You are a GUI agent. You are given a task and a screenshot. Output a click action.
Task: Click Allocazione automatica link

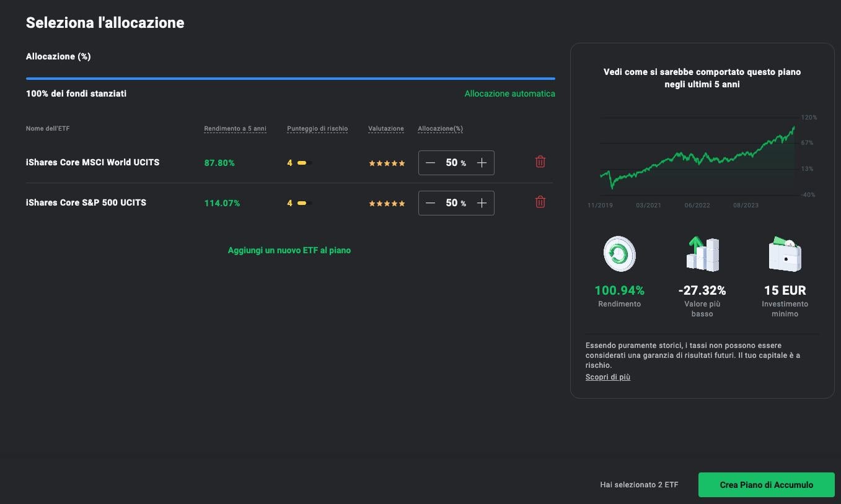pos(509,93)
